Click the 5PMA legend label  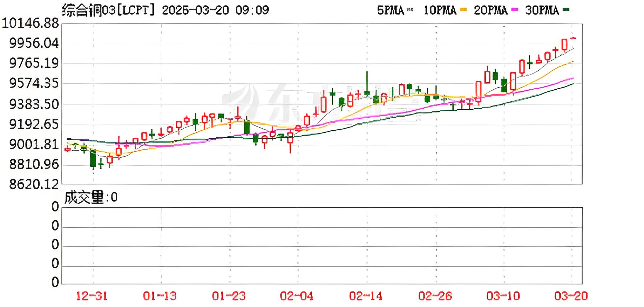(x=390, y=10)
